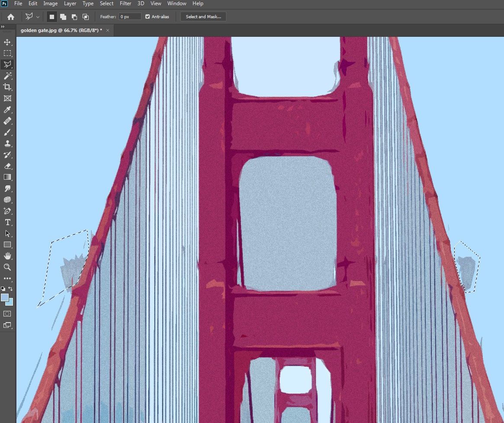The width and height of the screenshot is (504, 423).
Task: Expand the collapsed toolbar double-arrow
Action: [3, 27]
